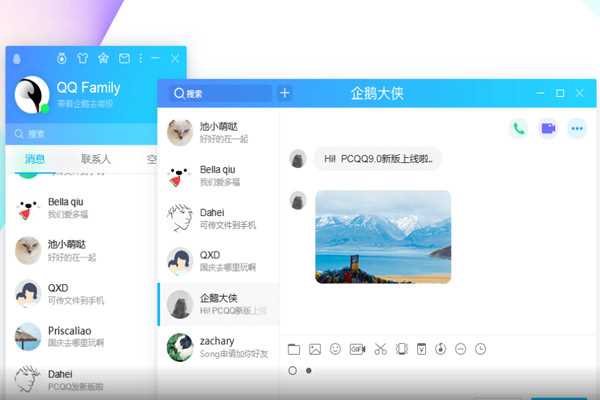Open the medal icon in QQ Family header
This screenshot has width=600, height=400.
62,58
